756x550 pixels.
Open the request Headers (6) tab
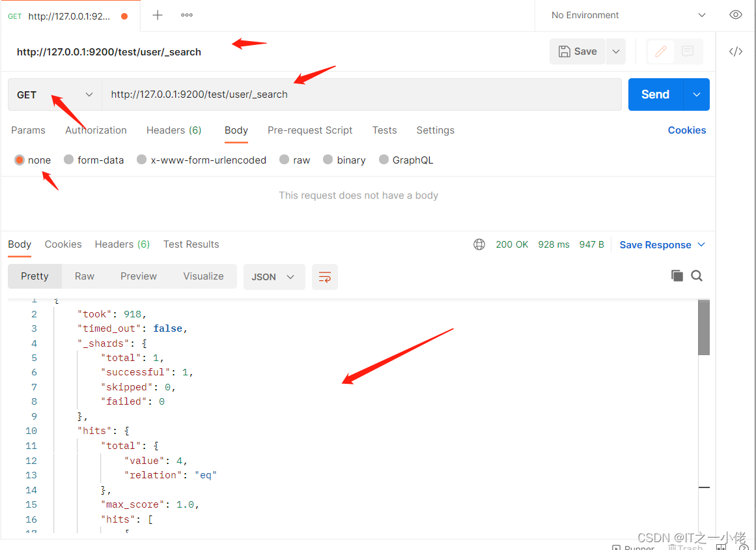174,130
